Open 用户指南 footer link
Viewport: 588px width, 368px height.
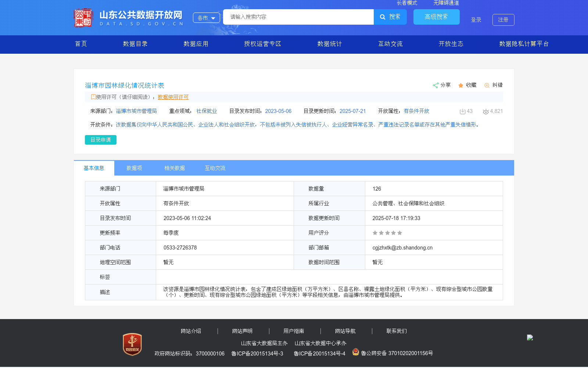coord(294,331)
